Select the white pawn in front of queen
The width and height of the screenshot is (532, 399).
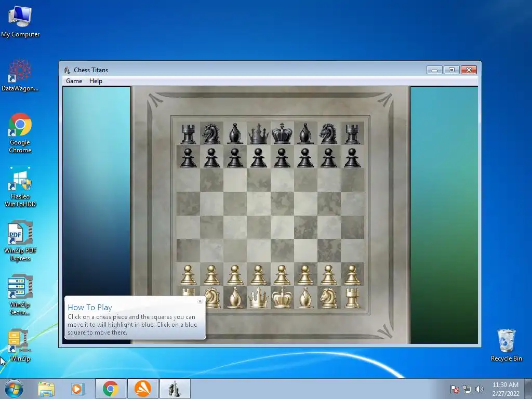tap(259, 275)
